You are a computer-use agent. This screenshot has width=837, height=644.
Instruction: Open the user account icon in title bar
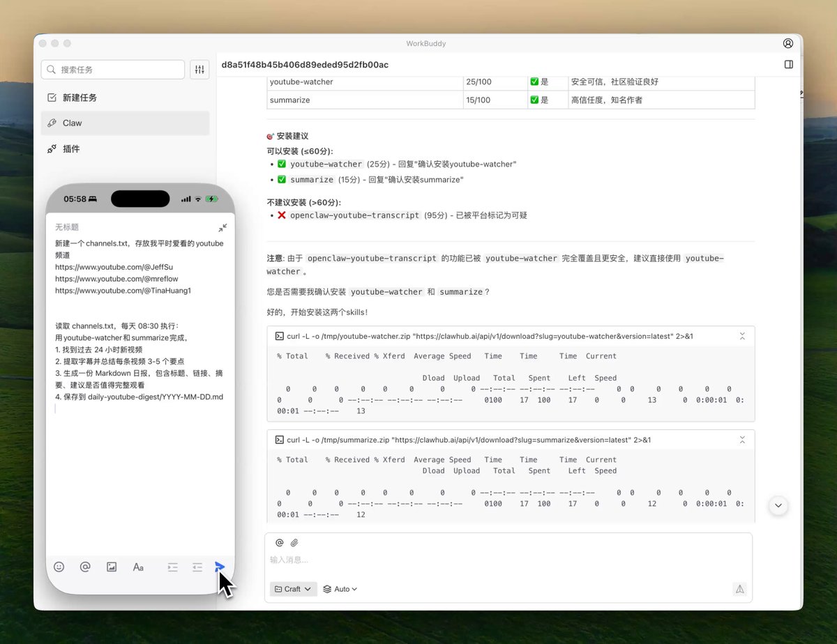788,43
